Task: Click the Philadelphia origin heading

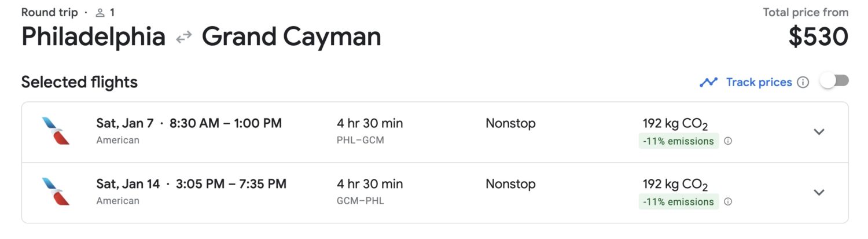Action: pyautogui.click(x=93, y=38)
